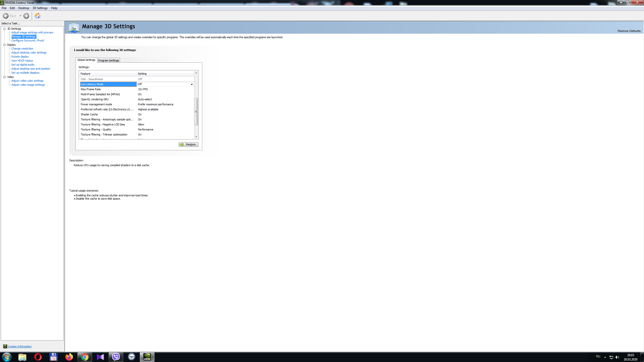The height and width of the screenshot is (362, 644).
Task: Click the NVIDIA Control Panel taskbar icon
Action: click(x=147, y=357)
